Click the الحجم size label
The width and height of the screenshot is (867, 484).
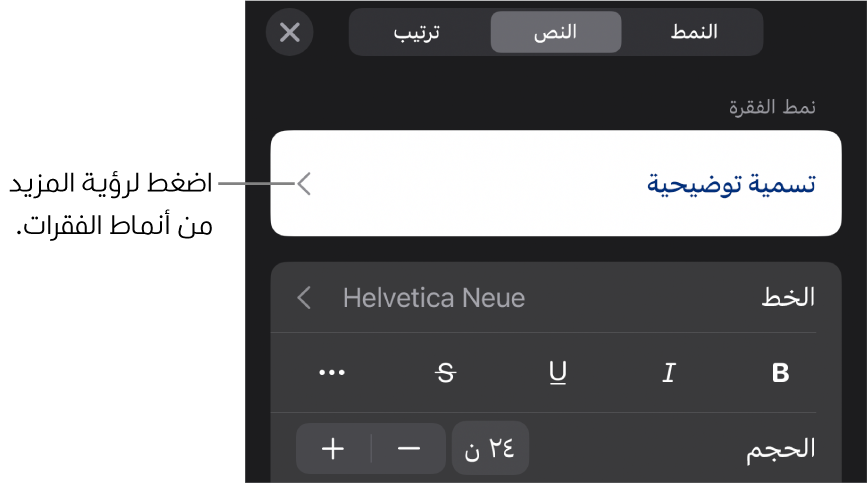point(780,449)
